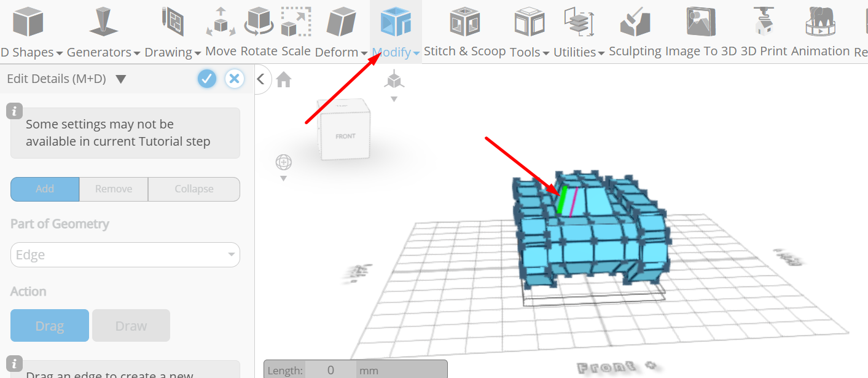Select the Scale tool

click(295, 22)
